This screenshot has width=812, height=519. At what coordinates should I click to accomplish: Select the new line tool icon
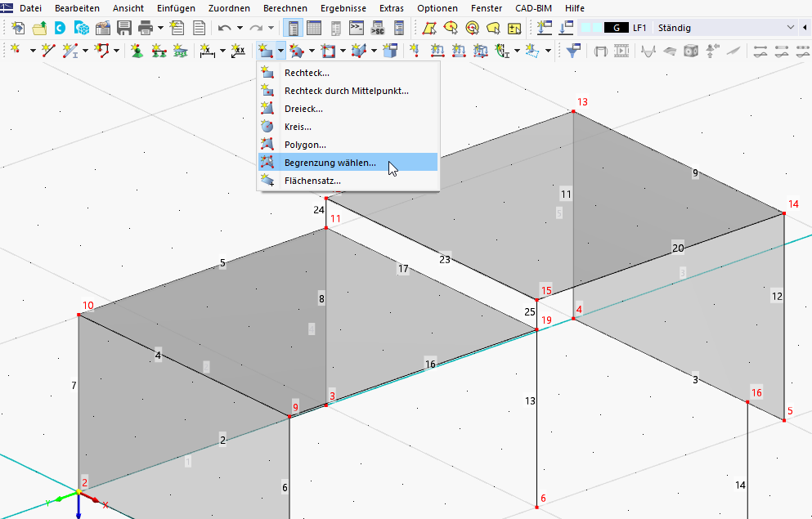48,51
